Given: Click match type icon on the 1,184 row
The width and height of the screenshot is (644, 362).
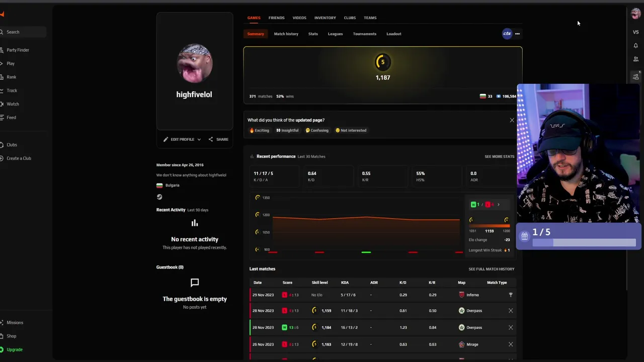Looking at the screenshot, I should (511, 328).
